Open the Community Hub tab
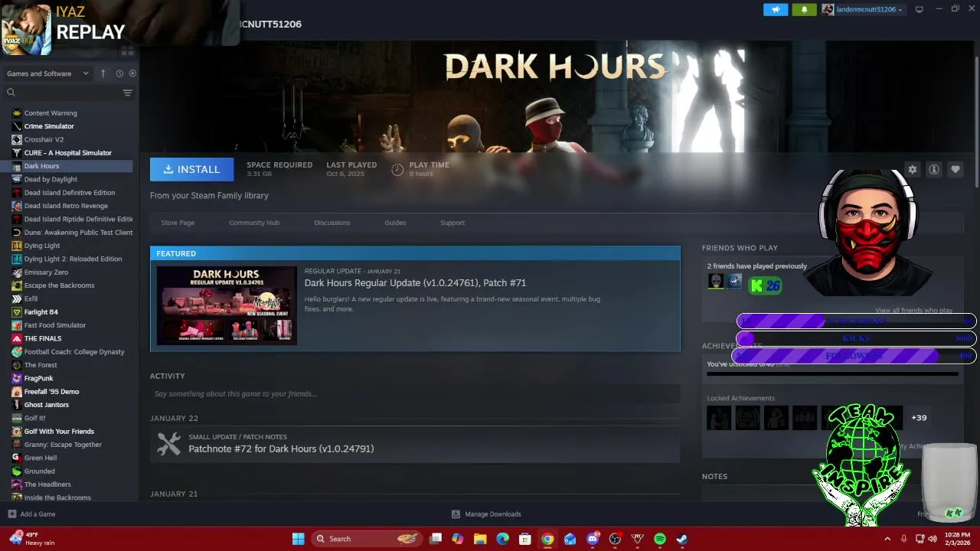Image resolution: width=980 pixels, height=551 pixels. (x=254, y=223)
